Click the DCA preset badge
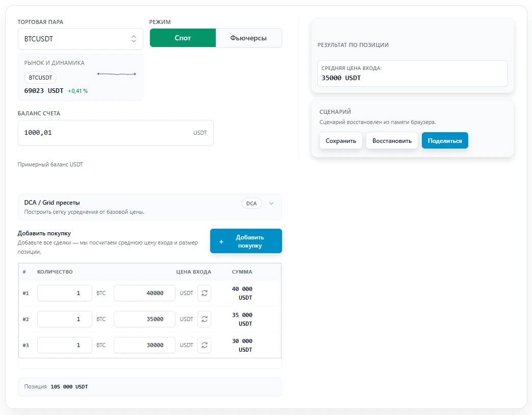 [251, 204]
